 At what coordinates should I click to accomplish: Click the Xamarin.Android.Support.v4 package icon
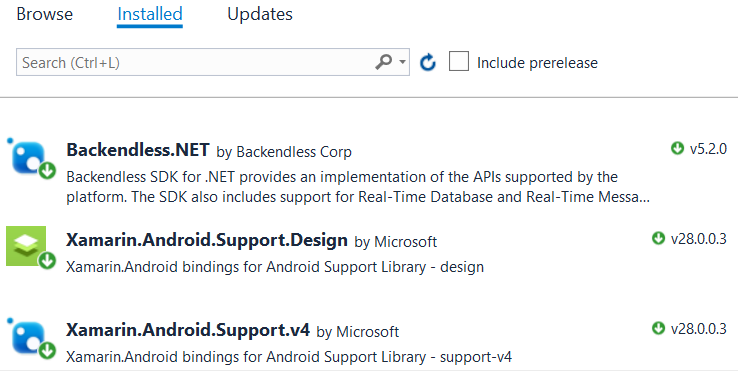(29, 338)
